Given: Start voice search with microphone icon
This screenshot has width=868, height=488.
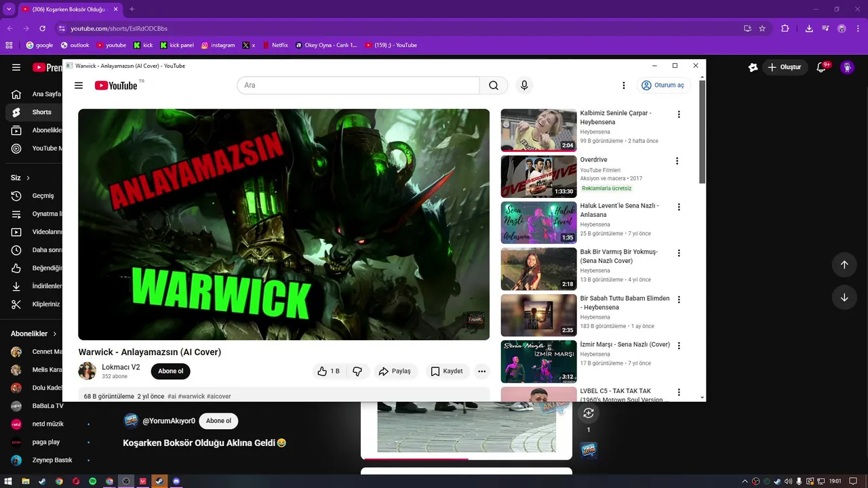Looking at the screenshot, I should pyautogui.click(x=524, y=85).
